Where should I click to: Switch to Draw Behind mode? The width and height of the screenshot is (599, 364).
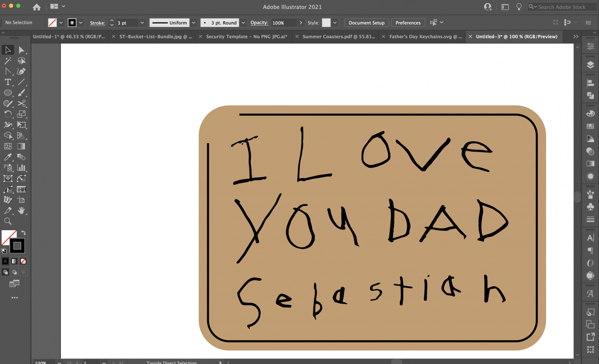click(14, 272)
